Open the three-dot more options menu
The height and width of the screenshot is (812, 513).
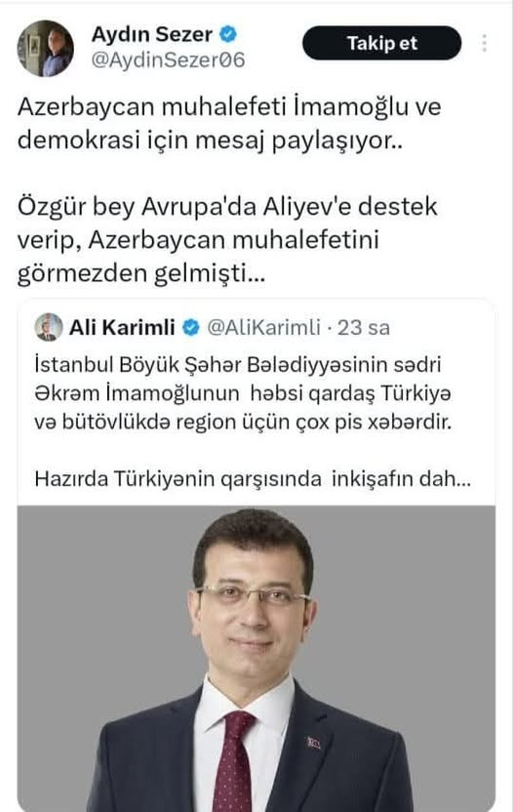484,43
